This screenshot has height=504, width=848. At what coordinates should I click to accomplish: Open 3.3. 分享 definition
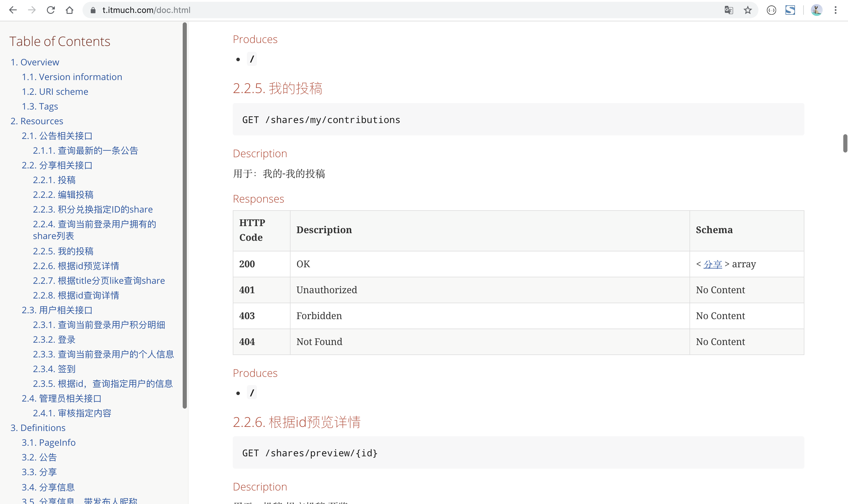39,472
